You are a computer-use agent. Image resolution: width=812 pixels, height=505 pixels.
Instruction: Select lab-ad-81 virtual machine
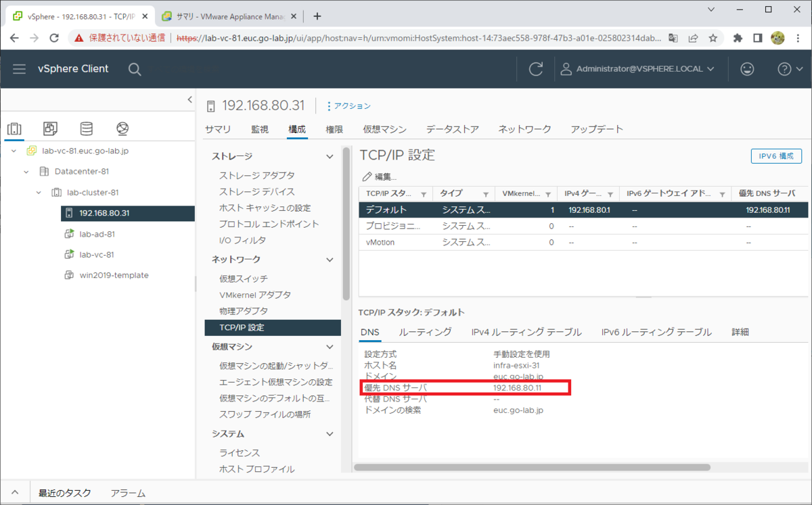pyautogui.click(x=96, y=234)
